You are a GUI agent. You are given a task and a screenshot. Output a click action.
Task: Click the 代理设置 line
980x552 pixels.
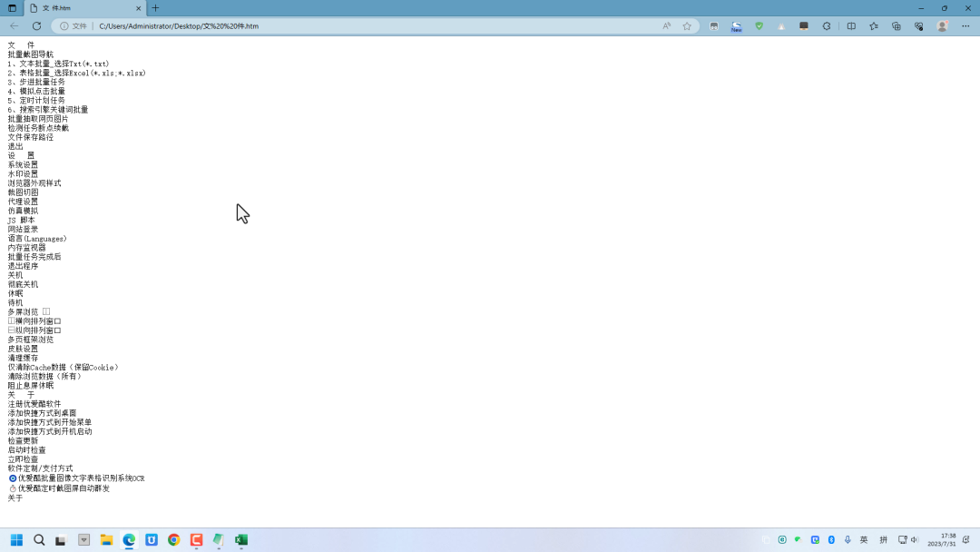23,202
